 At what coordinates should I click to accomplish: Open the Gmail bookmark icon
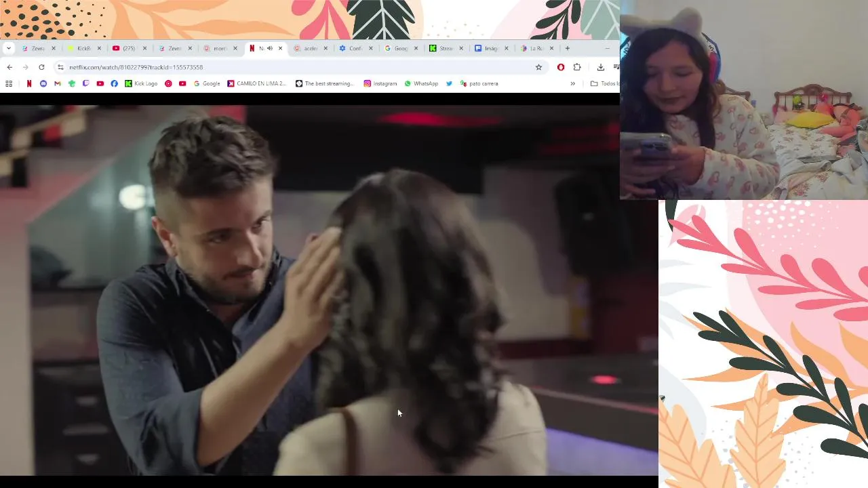(57, 83)
